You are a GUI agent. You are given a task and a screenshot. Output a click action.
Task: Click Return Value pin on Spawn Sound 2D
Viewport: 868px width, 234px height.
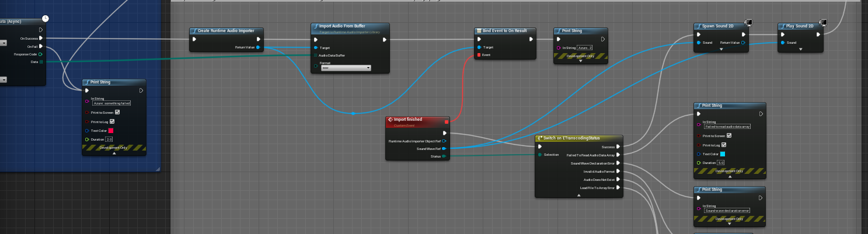pyautogui.click(x=743, y=43)
